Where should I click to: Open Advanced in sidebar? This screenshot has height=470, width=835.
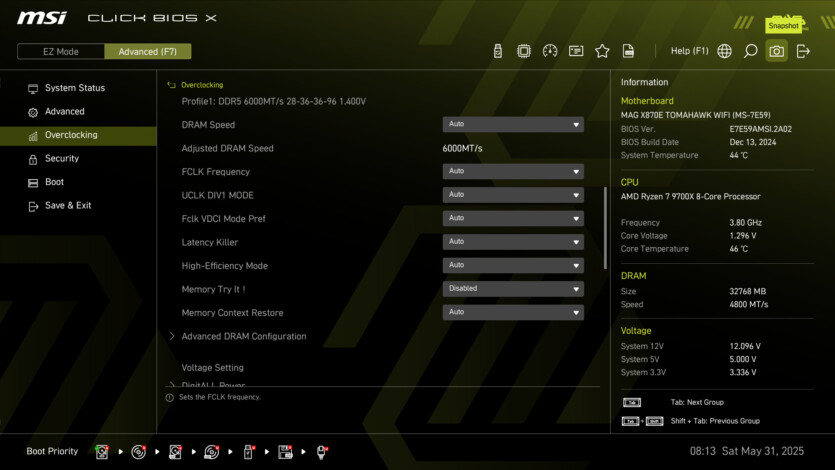(x=78, y=111)
